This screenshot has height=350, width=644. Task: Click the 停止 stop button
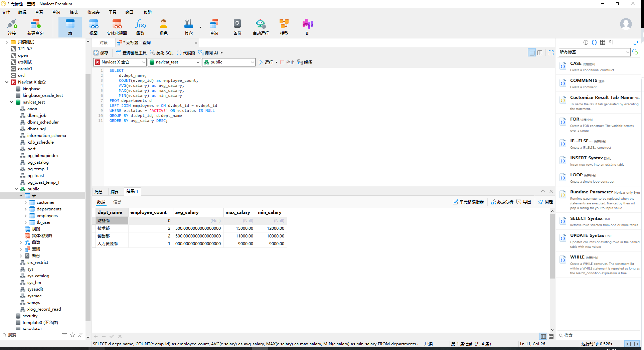pyautogui.click(x=287, y=62)
